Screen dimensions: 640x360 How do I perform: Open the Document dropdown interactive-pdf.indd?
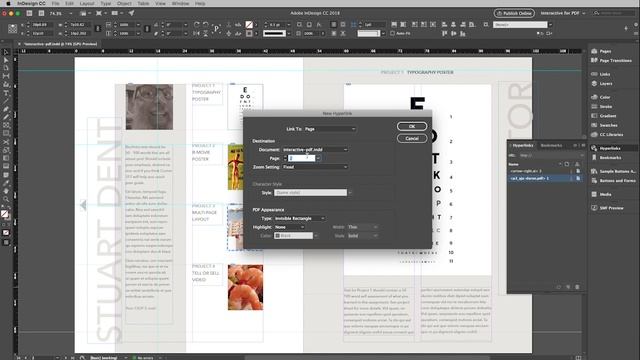[x=315, y=150]
